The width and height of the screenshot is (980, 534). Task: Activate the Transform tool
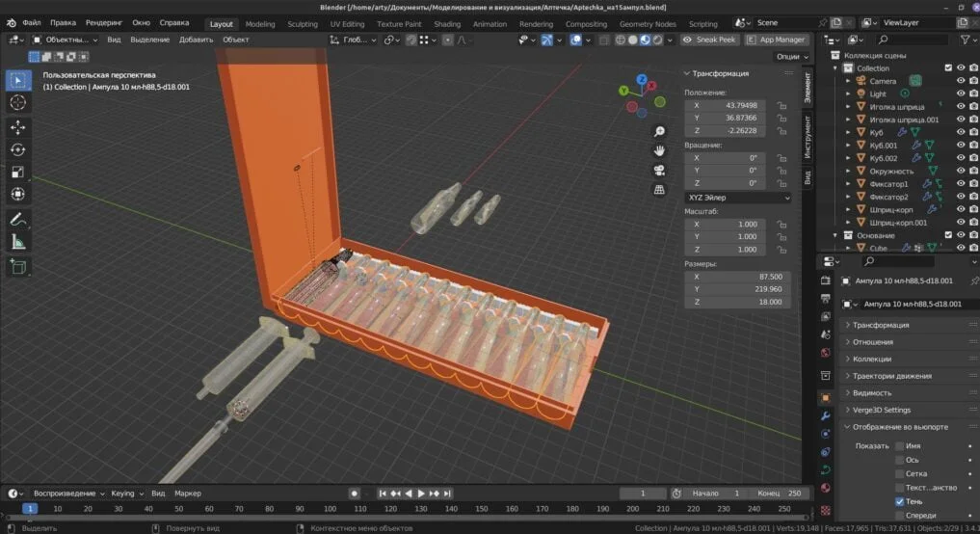(x=17, y=194)
